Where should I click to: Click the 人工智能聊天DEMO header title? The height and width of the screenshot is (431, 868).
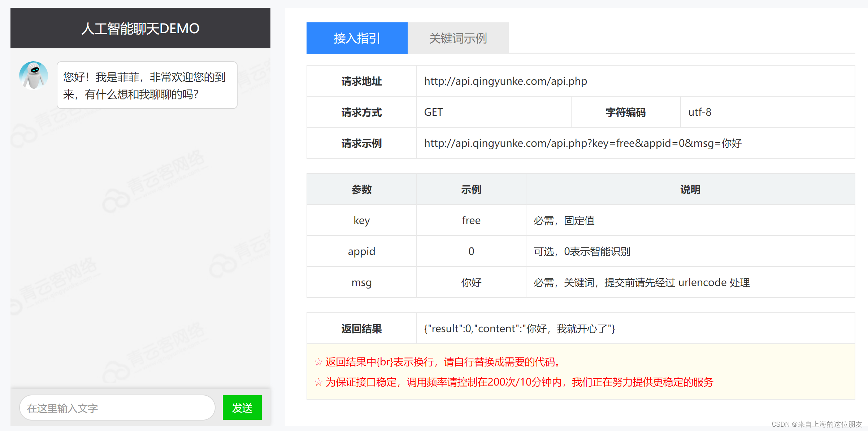(140, 28)
